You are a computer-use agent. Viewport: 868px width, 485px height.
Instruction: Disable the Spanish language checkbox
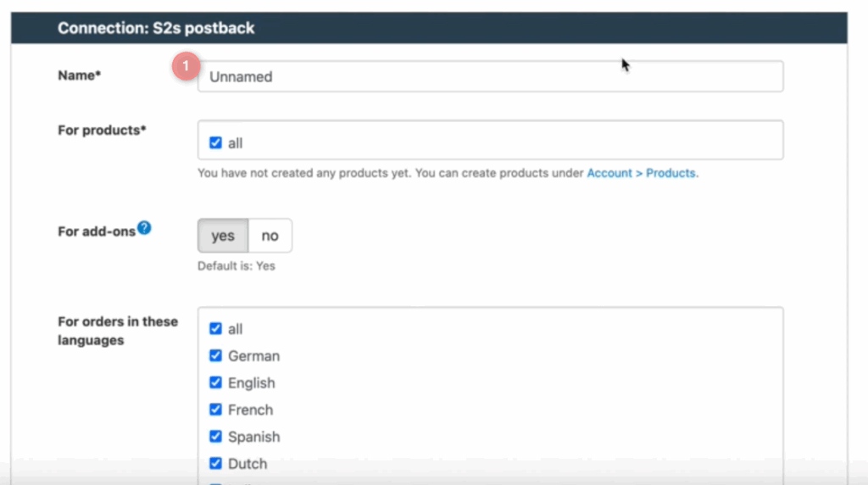(215, 437)
